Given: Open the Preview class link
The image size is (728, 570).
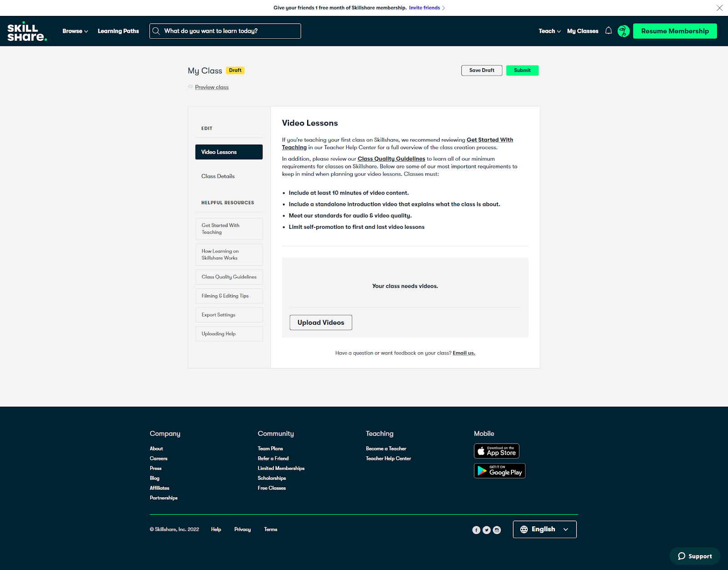Looking at the screenshot, I should pyautogui.click(x=212, y=87).
